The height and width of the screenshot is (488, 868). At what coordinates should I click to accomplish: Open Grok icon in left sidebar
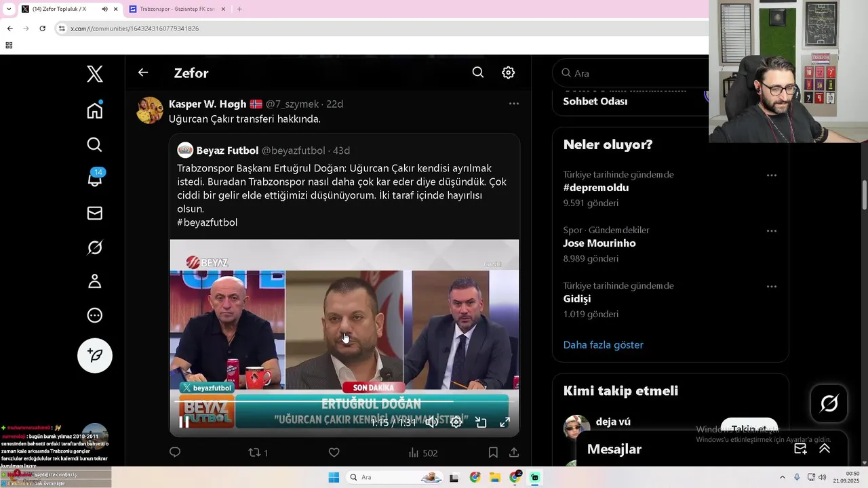[x=95, y=247]
